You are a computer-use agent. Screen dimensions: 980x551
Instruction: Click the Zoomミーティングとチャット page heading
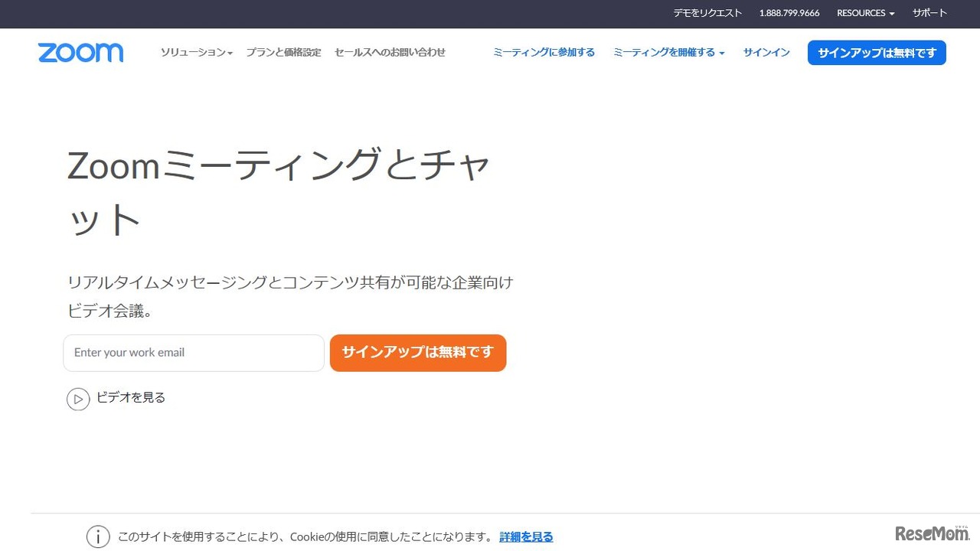[x=279, y=191]
